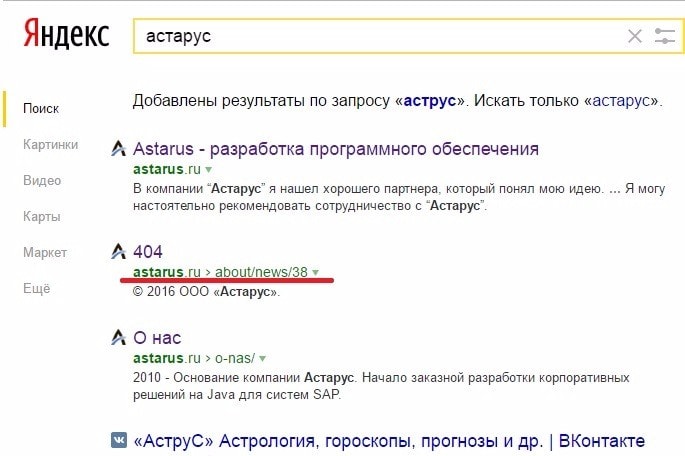This screenshot has height=456, width=685.
Task: Click the o-nas/ URL path
Action: click(x=235, y=358)
